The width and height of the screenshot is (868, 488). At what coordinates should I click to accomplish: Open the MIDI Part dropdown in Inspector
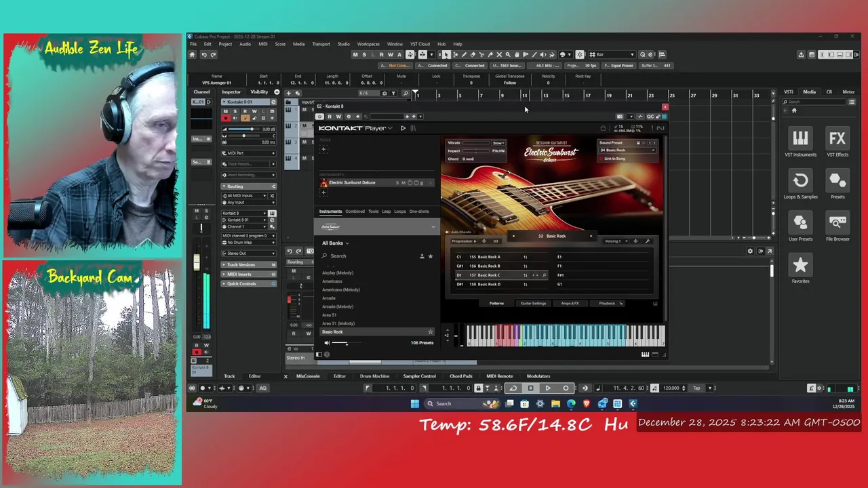click(250, 153)
